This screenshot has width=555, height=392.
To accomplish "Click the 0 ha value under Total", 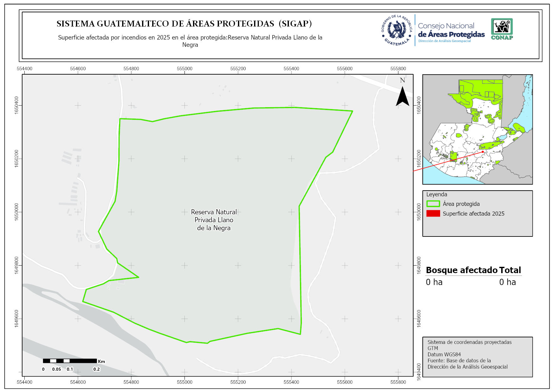I will point(507,282).
